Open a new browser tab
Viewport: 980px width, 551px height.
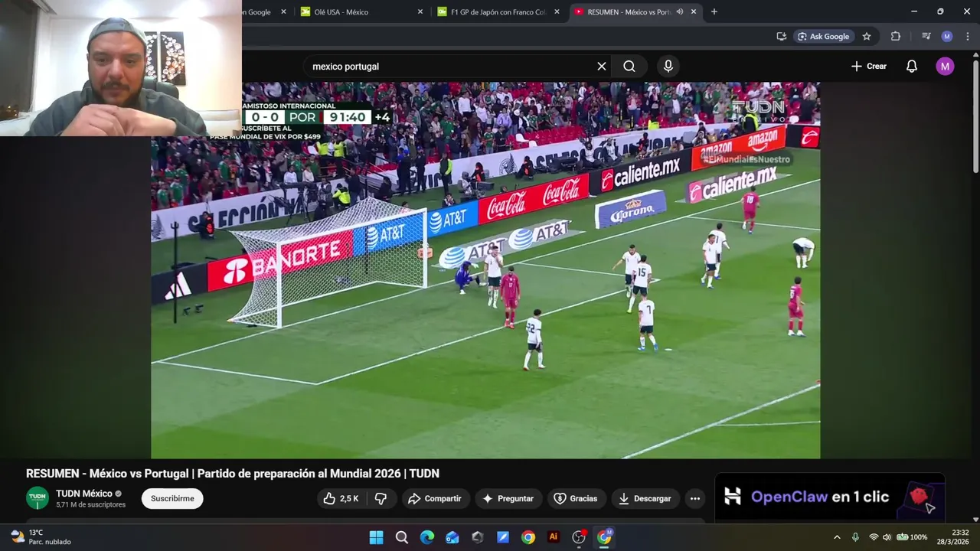coord(714,11)
